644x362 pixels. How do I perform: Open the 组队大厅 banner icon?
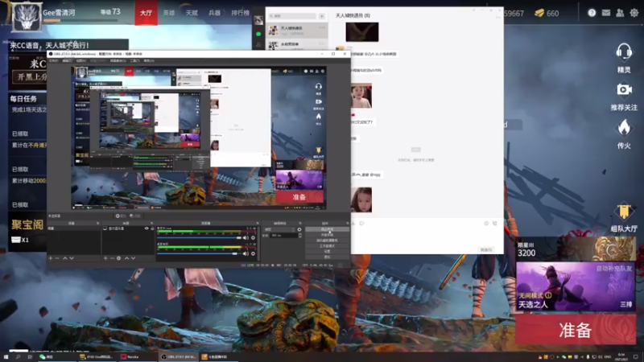coord(624,212)
